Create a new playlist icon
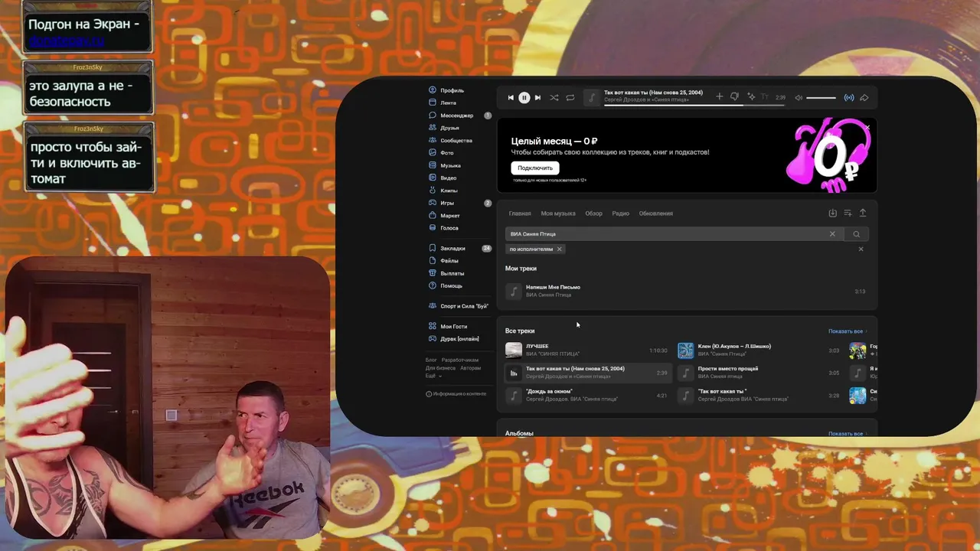980x551 pixels. [x=848, y=214]
